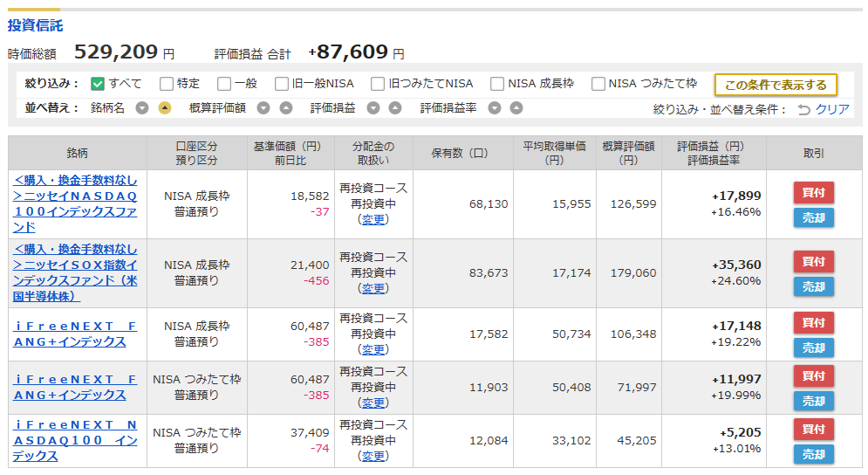Sort fund name (銘柄名) ascending (highlighted arrow)
Viewport: 868px width, 475px height.
pyautogui.click(x=164, y=108)
